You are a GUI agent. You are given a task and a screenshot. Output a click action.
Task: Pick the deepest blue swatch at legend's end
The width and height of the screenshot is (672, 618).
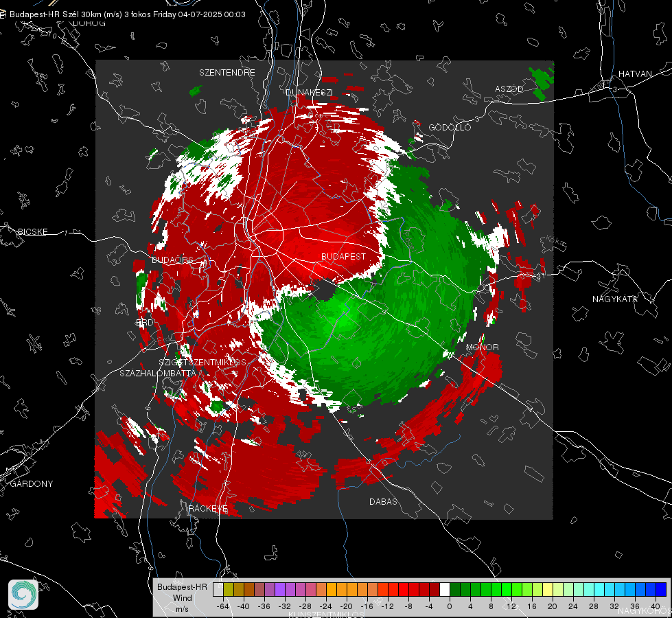pos(661,589)
